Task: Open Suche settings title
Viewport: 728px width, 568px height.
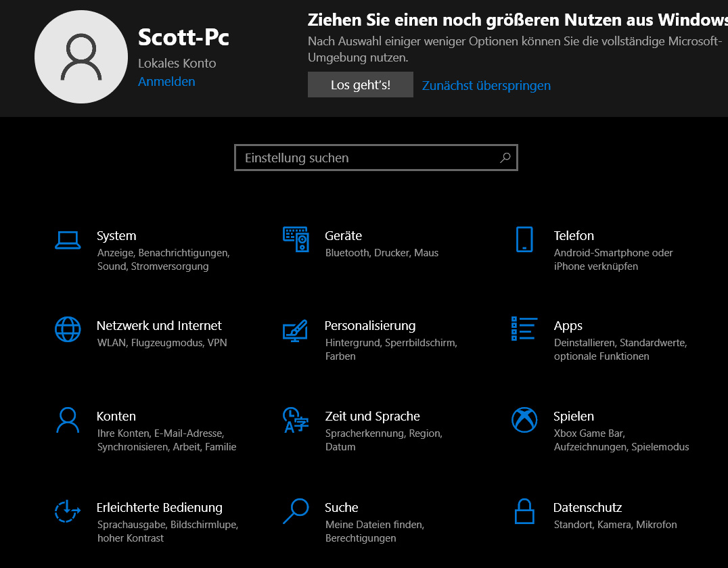Action: pos(341,508)
